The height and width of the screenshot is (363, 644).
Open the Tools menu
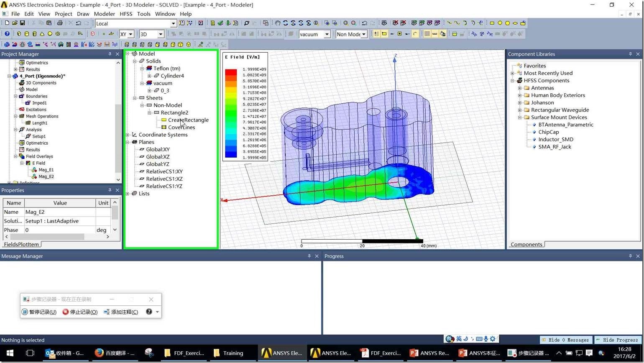coord(143,14)
